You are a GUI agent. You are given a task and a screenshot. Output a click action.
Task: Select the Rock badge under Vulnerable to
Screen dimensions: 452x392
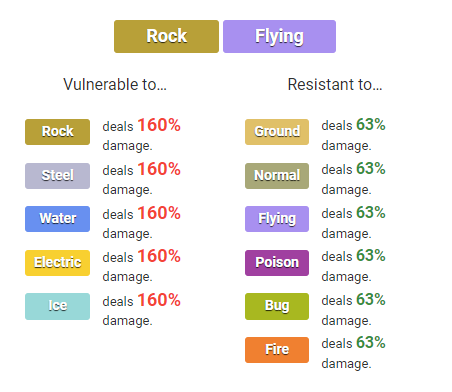[x=57, y=132]
